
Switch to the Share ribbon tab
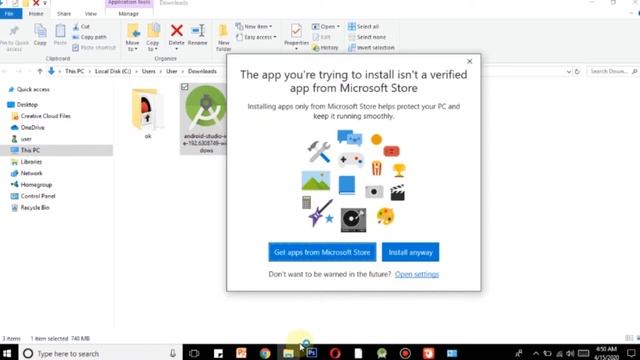pyautogui.click(x=64, y=13)
